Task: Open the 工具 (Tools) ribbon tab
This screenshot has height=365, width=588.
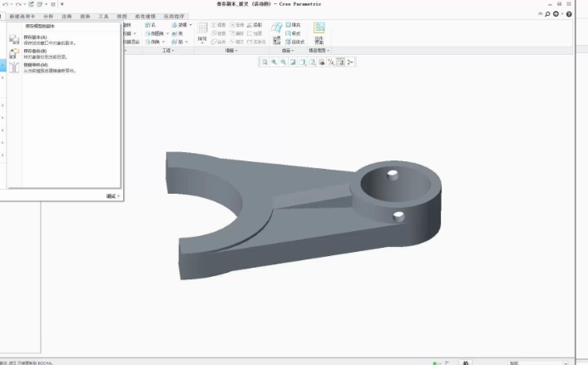Action: 103,16
